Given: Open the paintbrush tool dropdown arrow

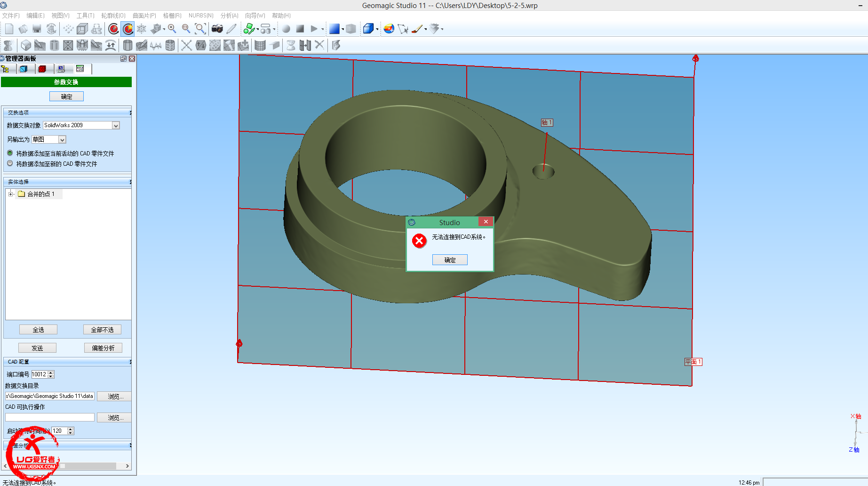Looking at the screenshot, I should click(x=425, y=29).
